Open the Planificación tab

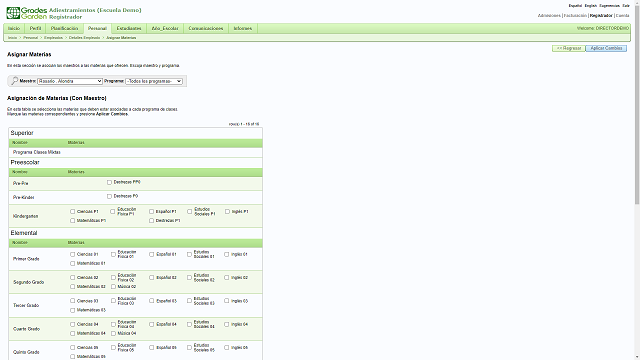tap(64, 28)
